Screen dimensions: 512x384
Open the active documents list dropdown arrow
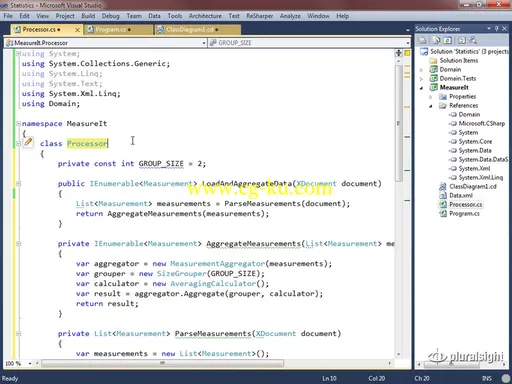pyautogui.click(x=408, y=30)
